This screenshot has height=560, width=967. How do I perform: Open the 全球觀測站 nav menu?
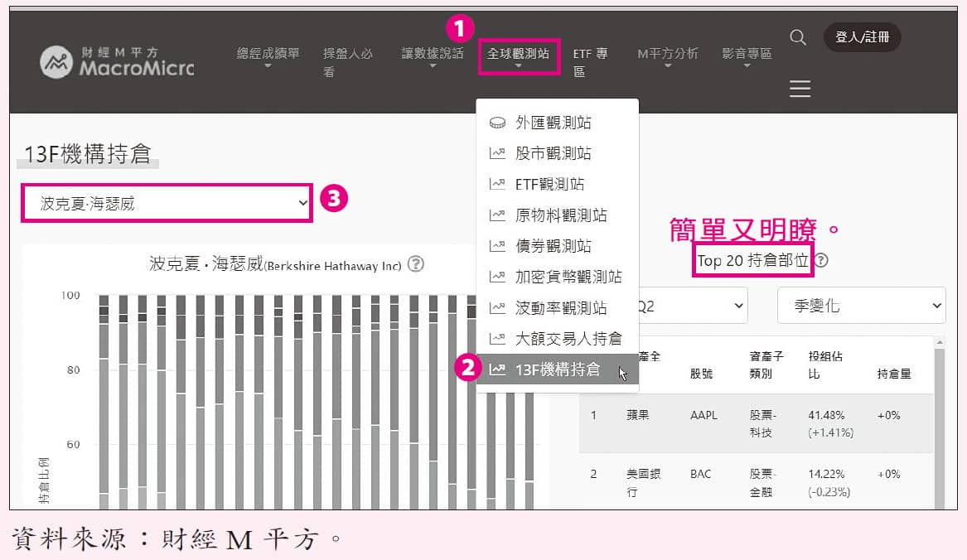tap(518, 56)
